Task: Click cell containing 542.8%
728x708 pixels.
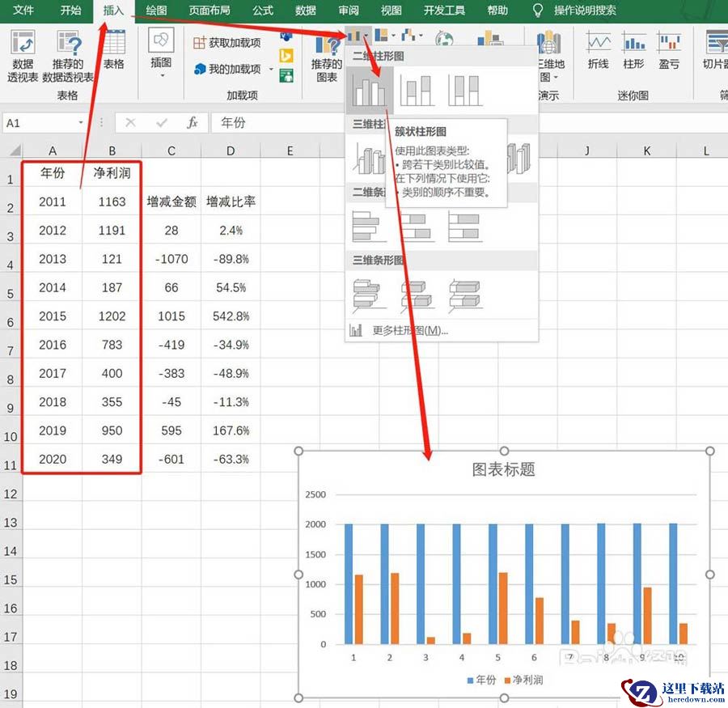Action: point(231,316)
